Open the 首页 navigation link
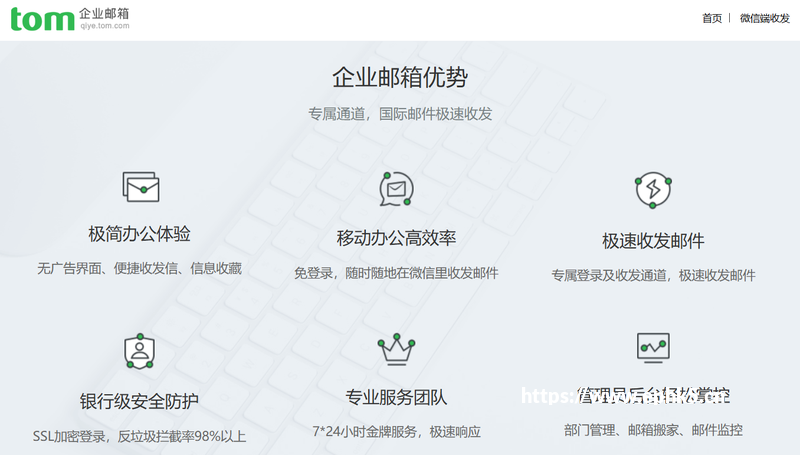The image size is (800, 455). 712,18
